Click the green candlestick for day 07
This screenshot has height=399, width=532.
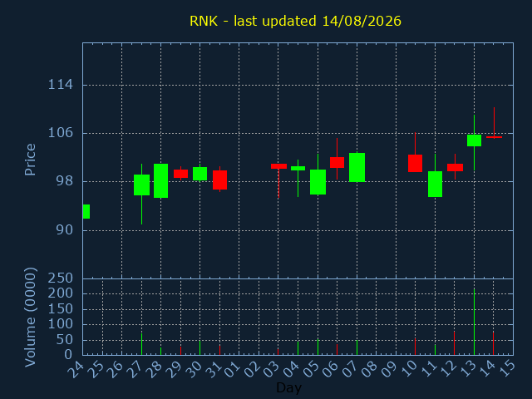pos(357,167)
